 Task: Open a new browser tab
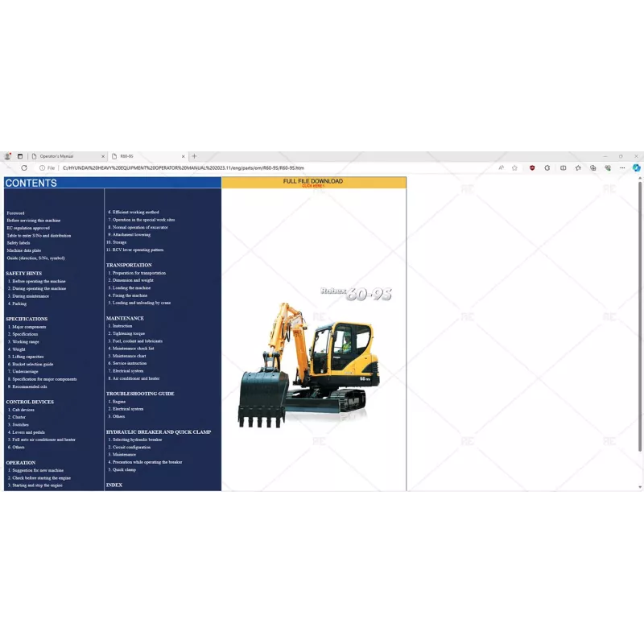(193, 155)
